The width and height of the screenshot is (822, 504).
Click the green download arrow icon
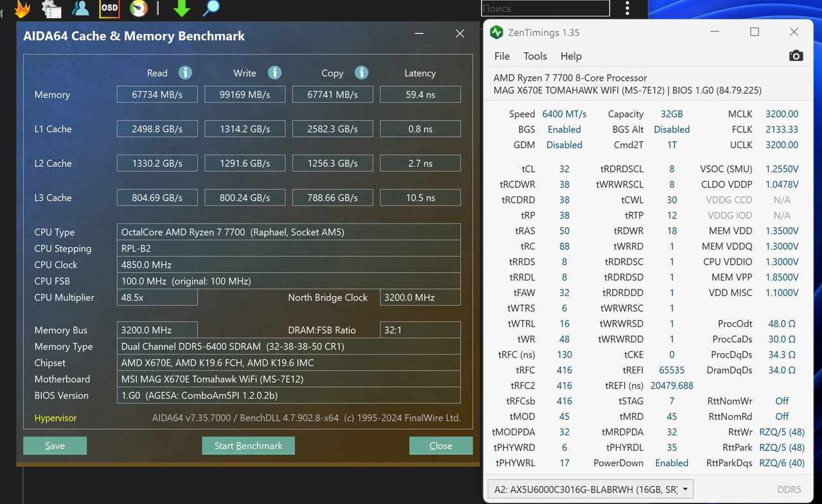click(182, 8)
